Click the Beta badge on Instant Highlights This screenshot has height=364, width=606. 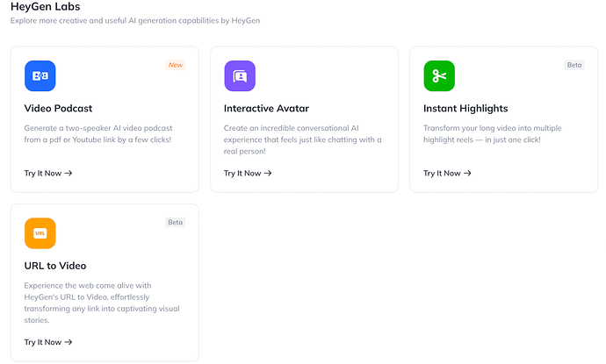[x=574, y=65]
